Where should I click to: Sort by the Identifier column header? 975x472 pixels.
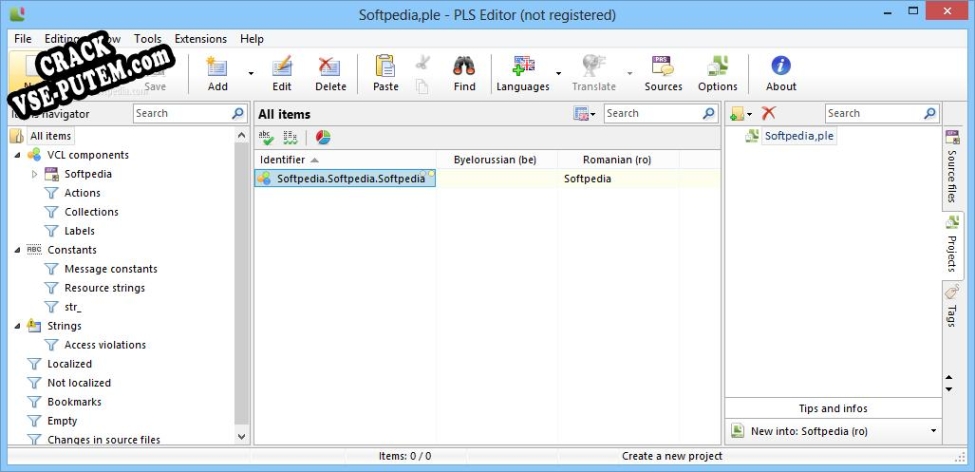pos(345,160)
